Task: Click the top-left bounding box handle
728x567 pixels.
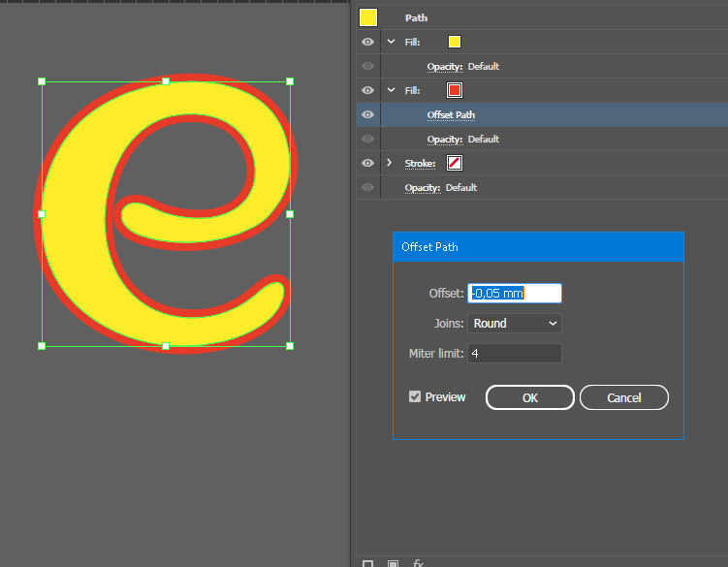Action: [x=42, y=81]
